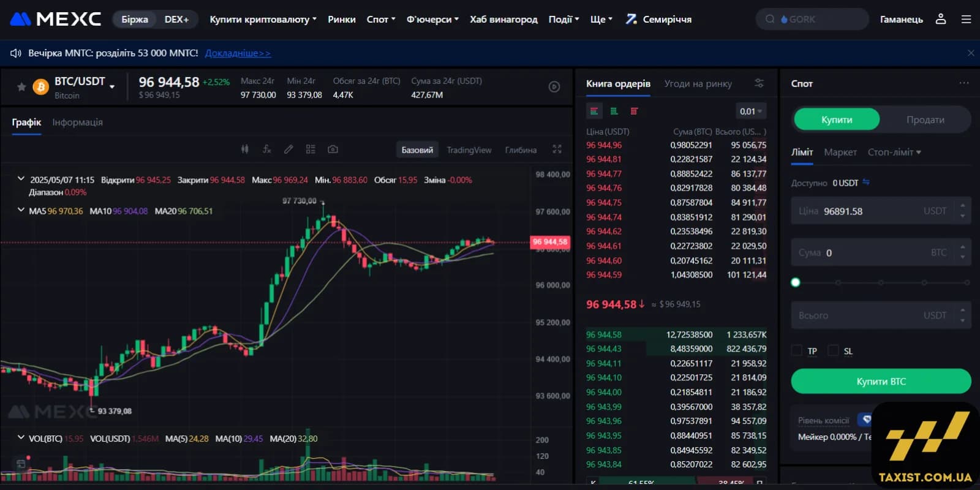Screen dimensions: 980x490
Task: Select the pencil drawing tool
Action: click(288, 149)
